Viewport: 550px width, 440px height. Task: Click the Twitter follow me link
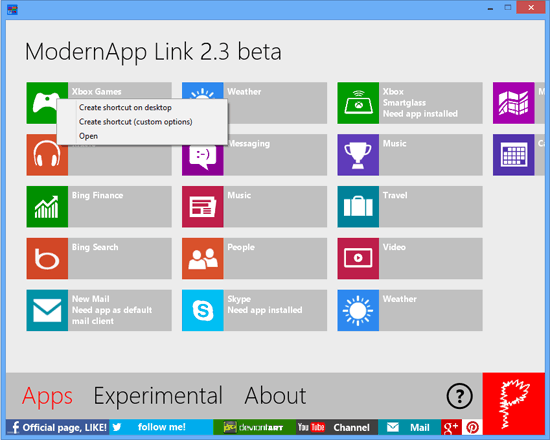click(161, 427)
